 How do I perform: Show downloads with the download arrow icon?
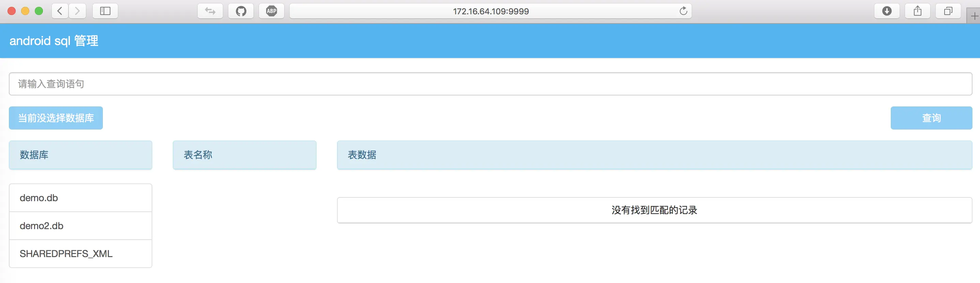tap(887, 11)
